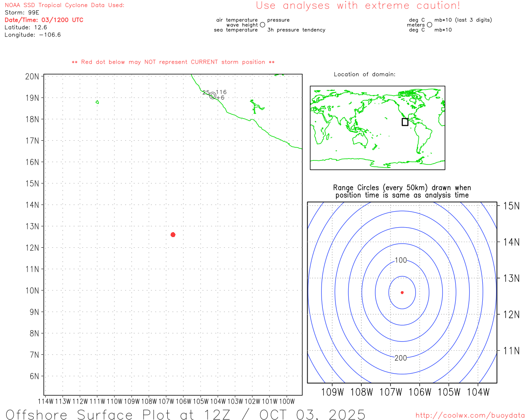Viewport: 525px width, 420px height.
Task: Click the 'mb*10 (last 3 digits)' legend text
Action: (463, 20)
